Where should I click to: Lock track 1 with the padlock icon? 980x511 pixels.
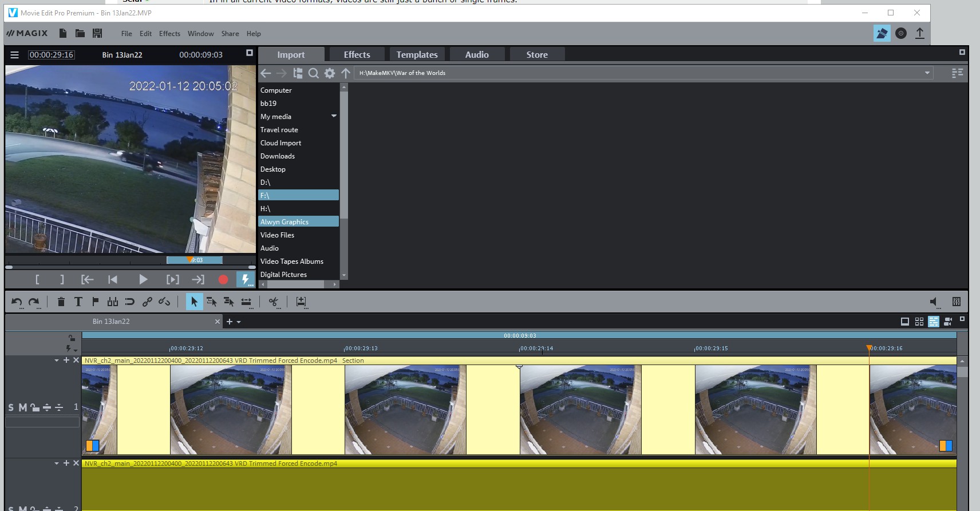tap(35, 407)
